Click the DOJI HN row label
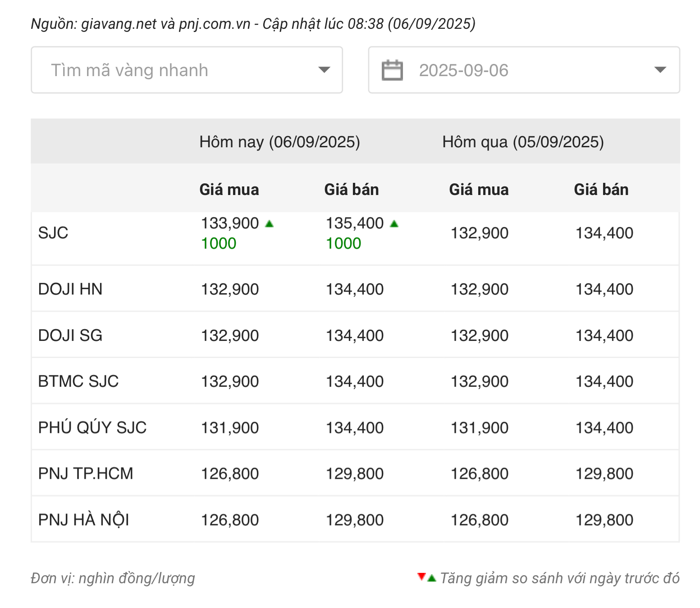700x608 pixels. tap(70, 289)
